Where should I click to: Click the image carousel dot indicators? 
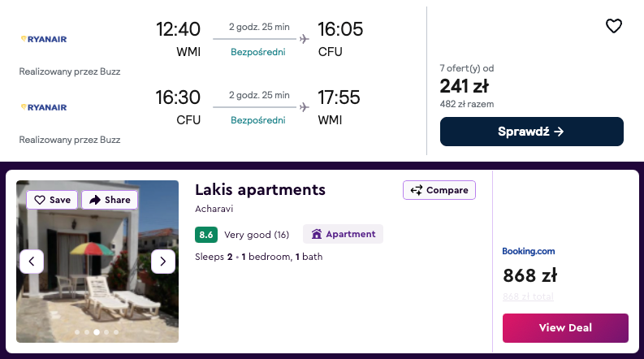pyautogui.click(x=97, y=332)
